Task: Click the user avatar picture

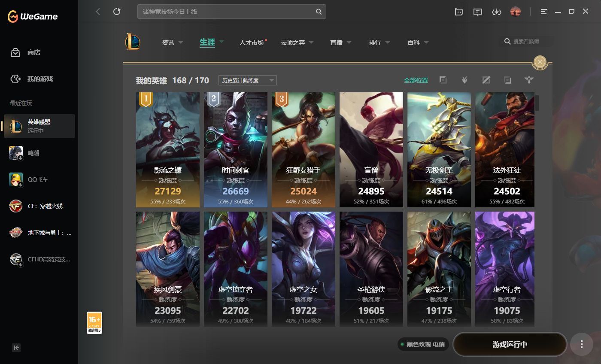Action: (x=515, y=12)
